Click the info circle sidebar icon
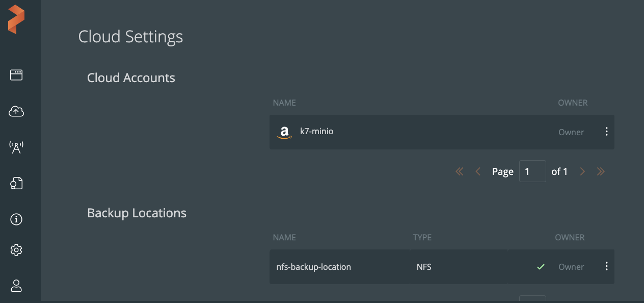 (x=16, y=219)
